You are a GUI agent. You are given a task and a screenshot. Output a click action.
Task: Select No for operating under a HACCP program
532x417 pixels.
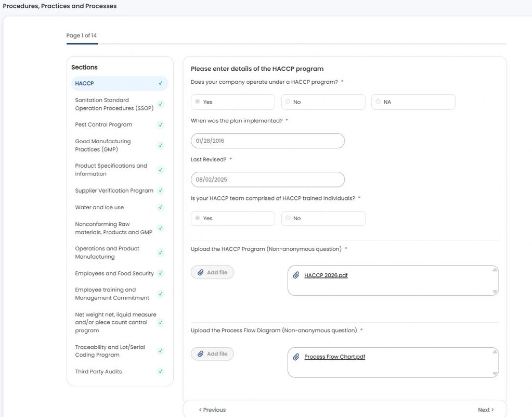pos(287,102)
